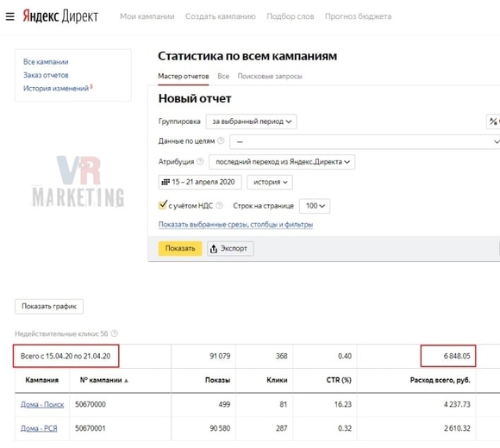Click help icon next to Атрибуция

tap(200, 161)
